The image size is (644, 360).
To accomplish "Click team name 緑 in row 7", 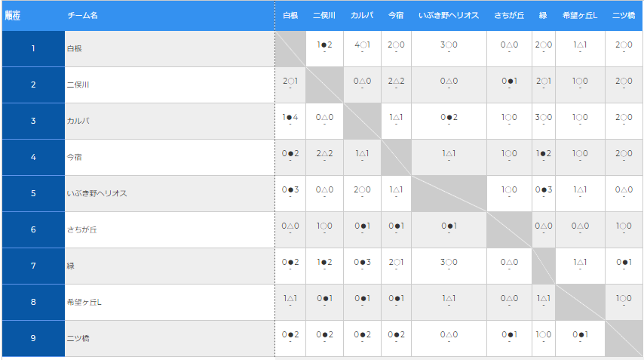I will (71, 266).
